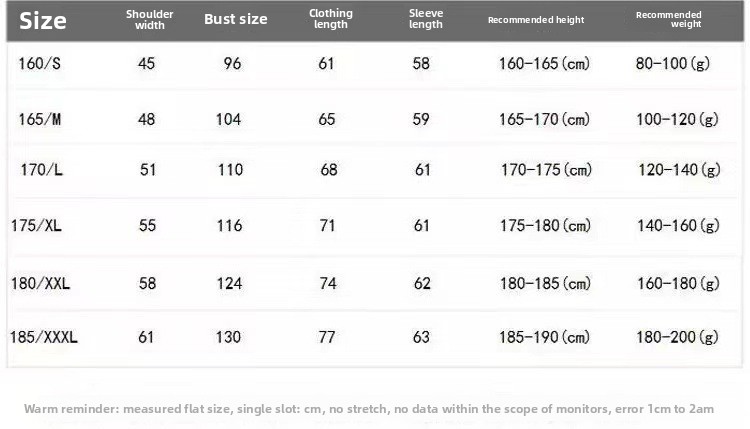Click the "Bust size" column header

pos(236,19)
